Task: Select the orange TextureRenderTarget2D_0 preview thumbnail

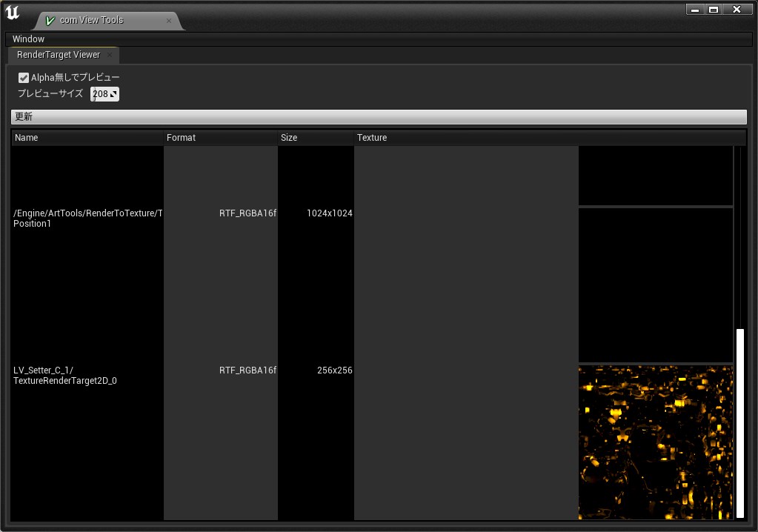Action: [x=655, y=442]
